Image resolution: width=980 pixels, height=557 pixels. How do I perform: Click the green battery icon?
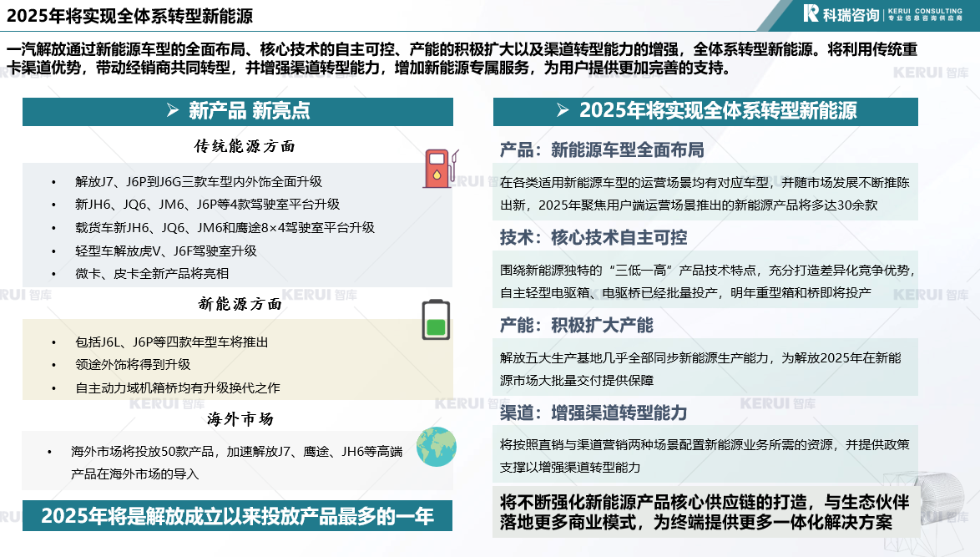(436, 320)
